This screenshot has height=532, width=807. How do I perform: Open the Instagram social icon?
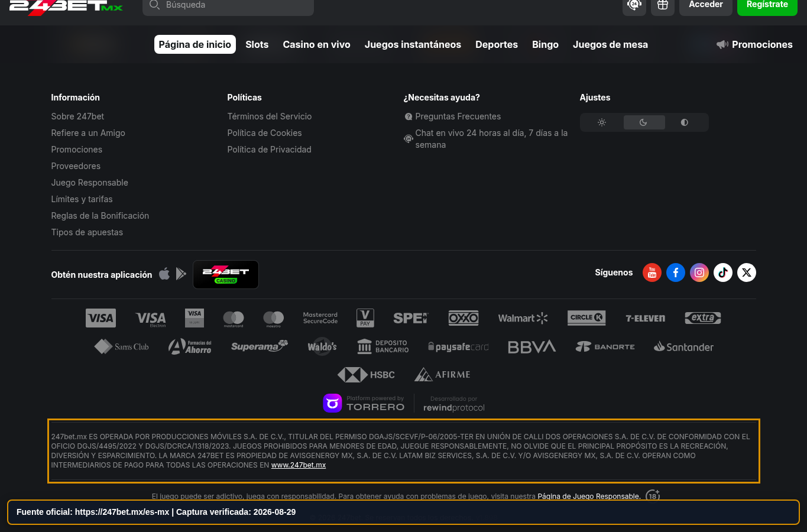[699, 273]
